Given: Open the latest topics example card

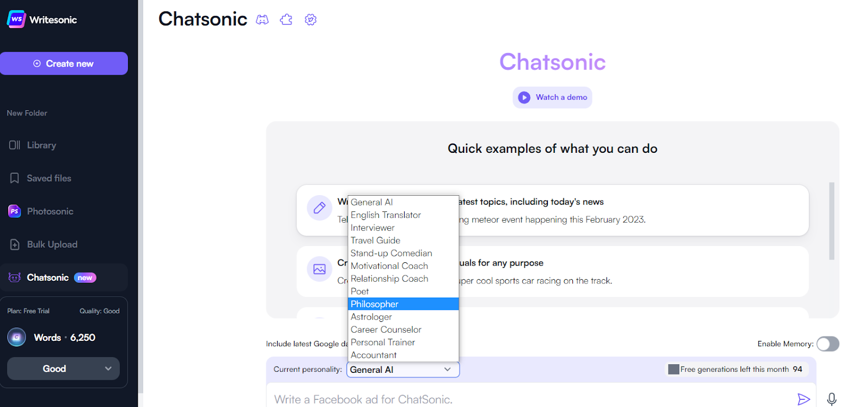Looking at the screenshot, I should point(552,210).
